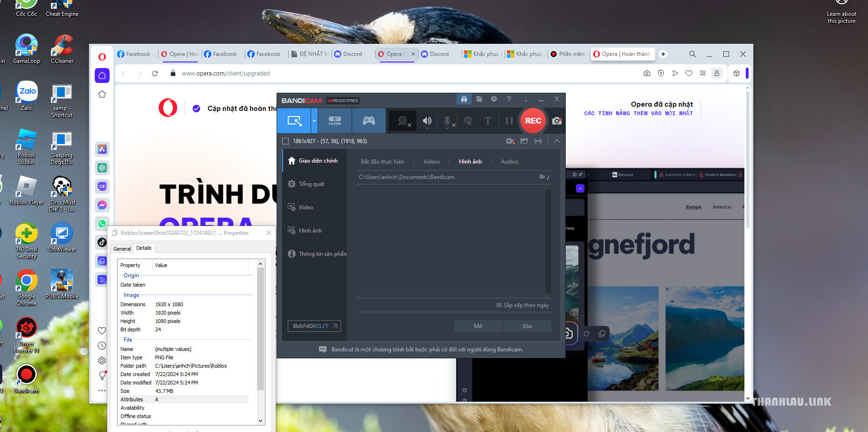The image size is (868, 432).
Task: Switch to ĐỆ NHẤT M browser tab
Action: pos(310,54)
